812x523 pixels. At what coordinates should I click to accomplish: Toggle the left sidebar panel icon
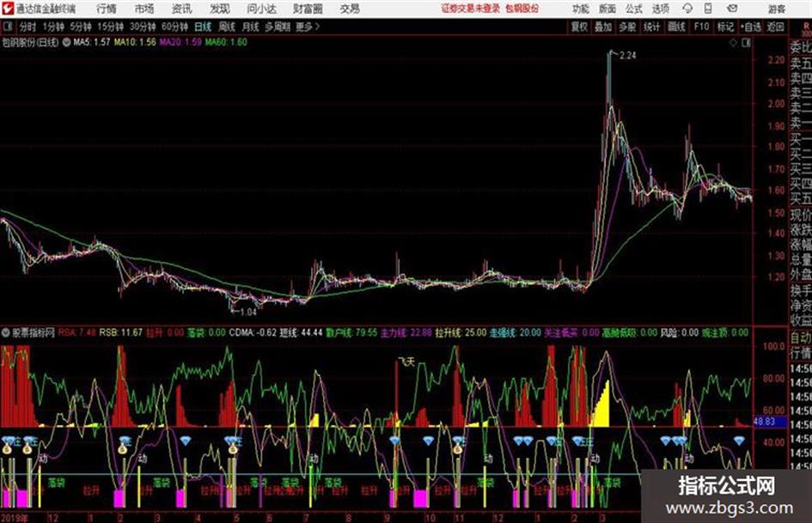(7, 27)
